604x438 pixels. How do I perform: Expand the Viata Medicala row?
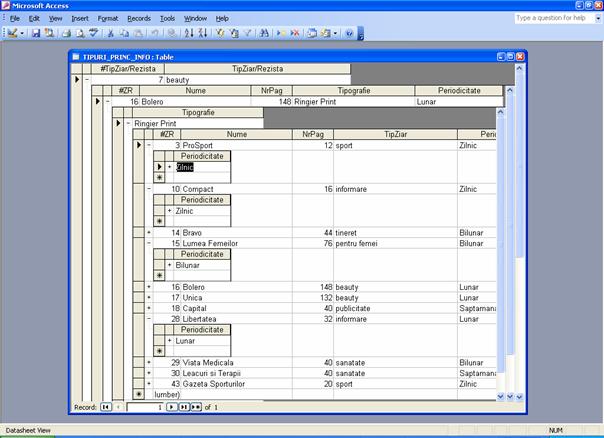149,362
